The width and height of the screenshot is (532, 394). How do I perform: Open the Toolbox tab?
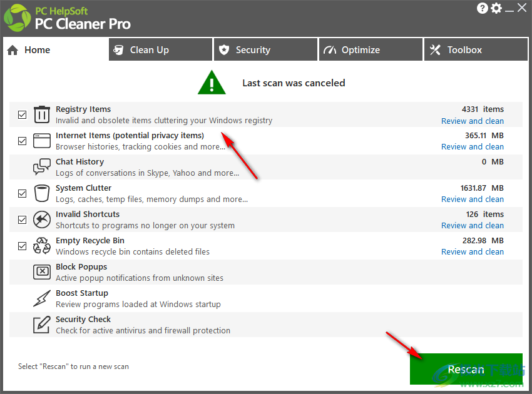pos(476,49)
